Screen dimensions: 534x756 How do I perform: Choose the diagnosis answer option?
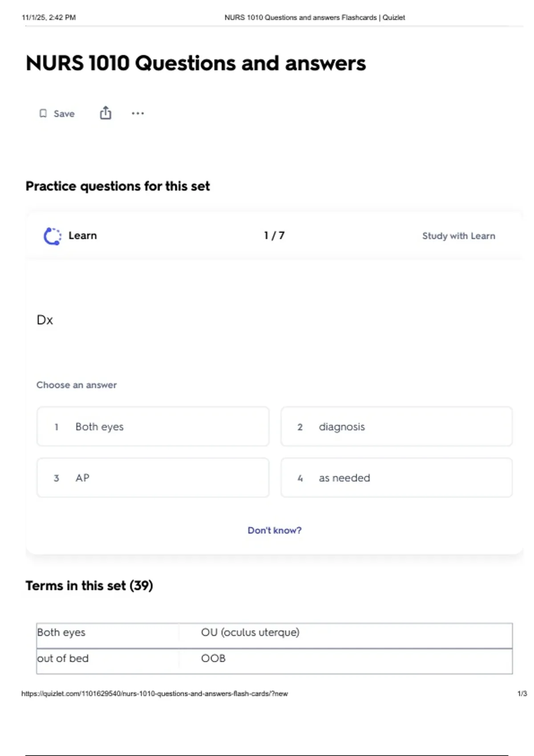pos(396,426)
